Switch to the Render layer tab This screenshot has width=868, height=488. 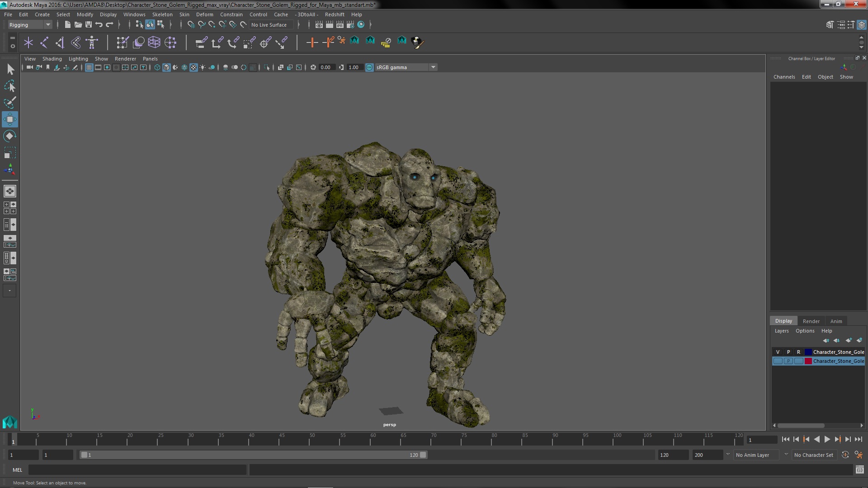[x=811, y=321]
